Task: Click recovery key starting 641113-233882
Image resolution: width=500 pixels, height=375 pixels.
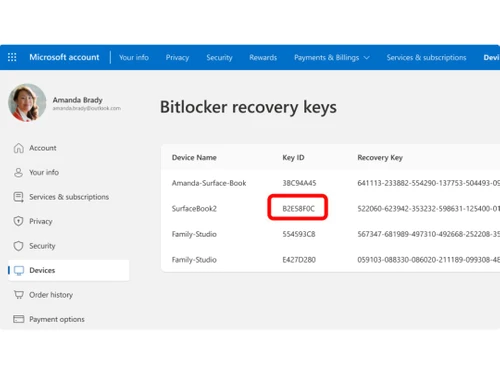Action: point(429,183)
